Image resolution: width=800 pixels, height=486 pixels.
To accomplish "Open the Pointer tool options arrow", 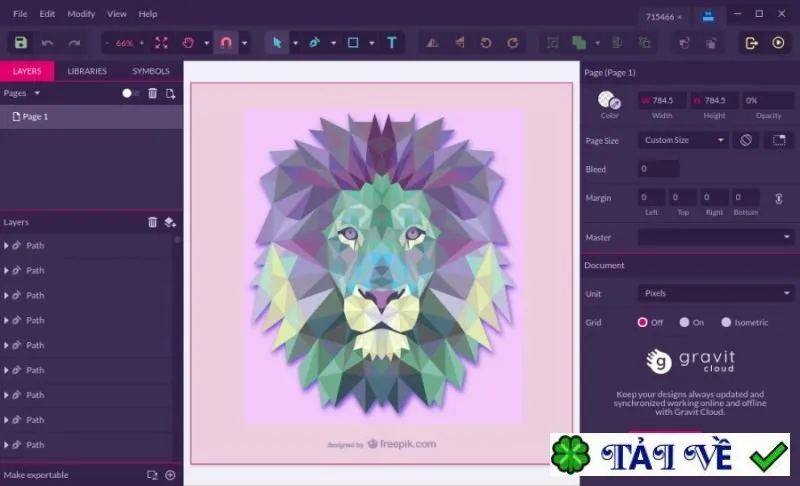I will [295, 43].
